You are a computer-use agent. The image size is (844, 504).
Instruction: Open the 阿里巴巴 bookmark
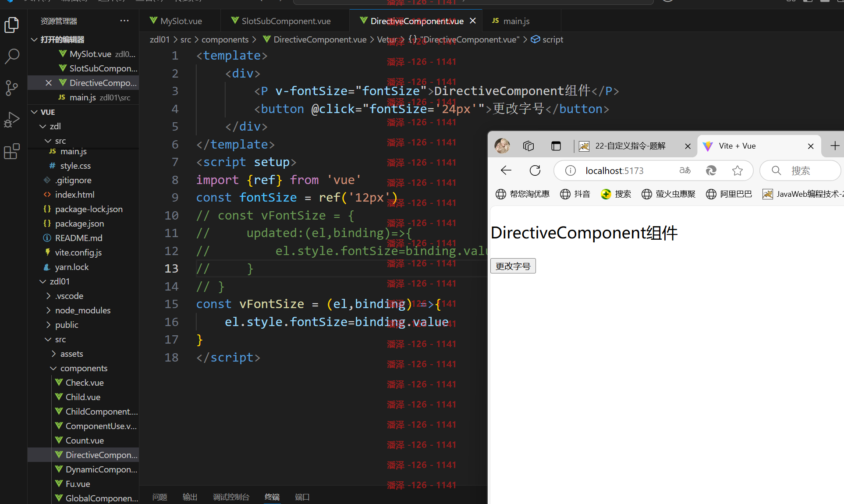729,194
